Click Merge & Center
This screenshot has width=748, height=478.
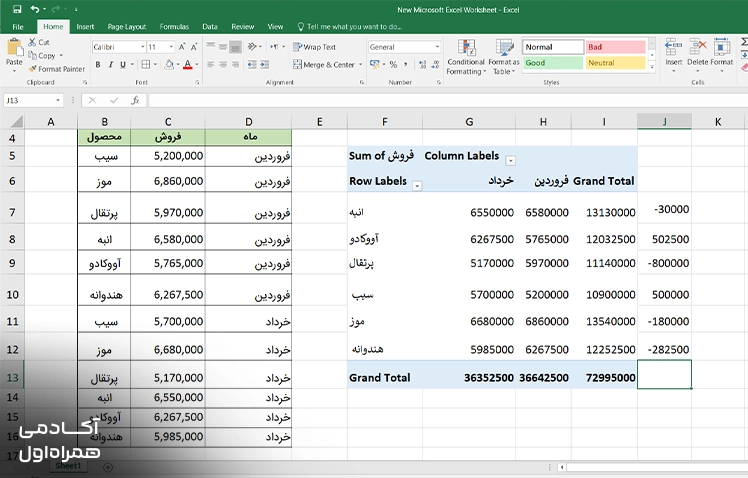point(323,64)
